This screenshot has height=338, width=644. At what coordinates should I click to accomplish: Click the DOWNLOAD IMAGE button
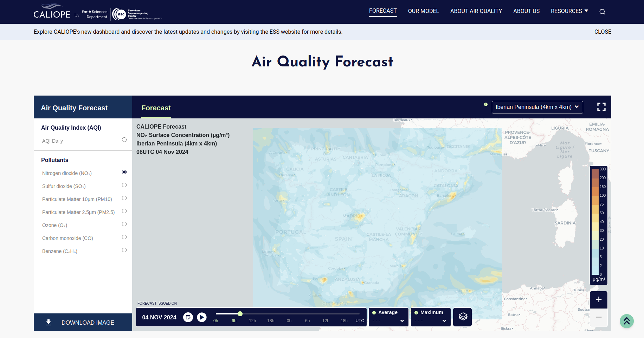click(83, 322)
